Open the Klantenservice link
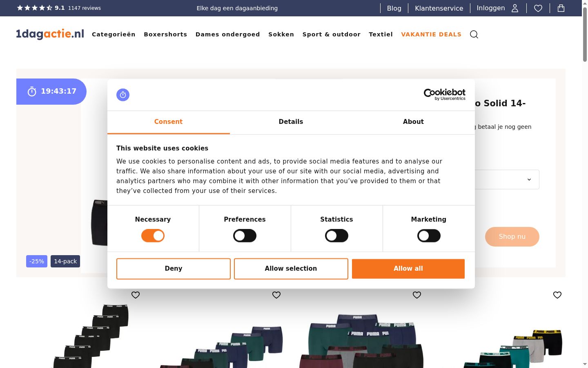The height and width of the screenshot is (368, 588). click(439, 8)
